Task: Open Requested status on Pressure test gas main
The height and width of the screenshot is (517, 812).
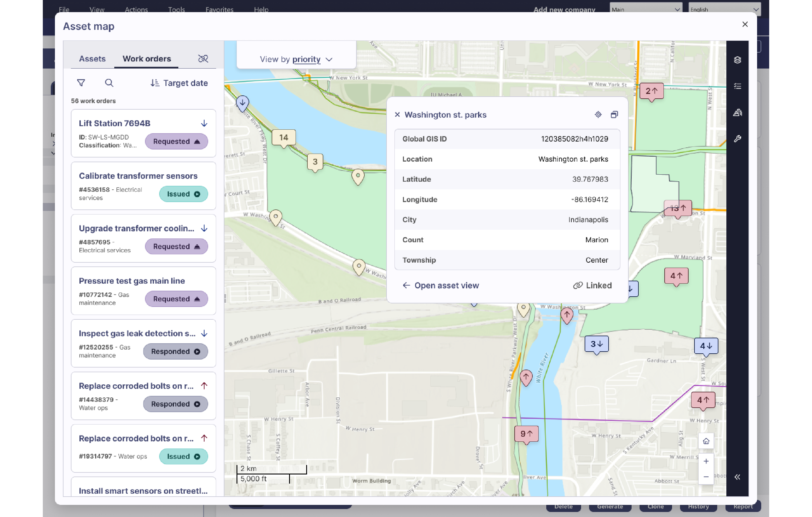Action: [x=176, y=299]
